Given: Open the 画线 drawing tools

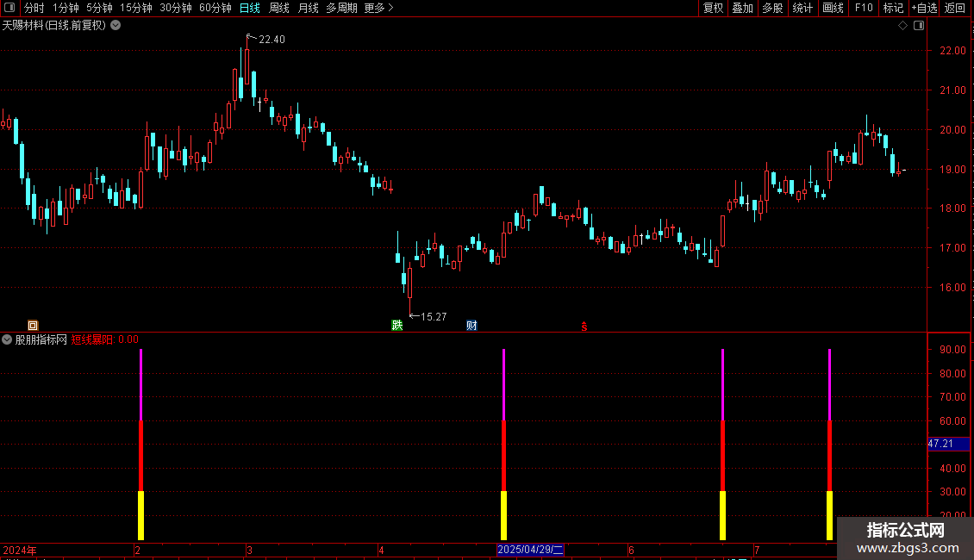Looking at the screenshot, I should 833,8.
